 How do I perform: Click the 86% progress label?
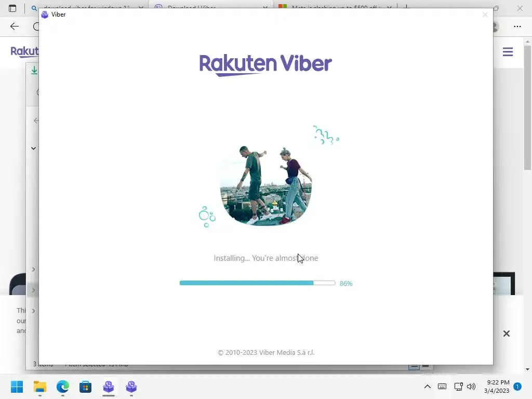click(x=346, y=283)
